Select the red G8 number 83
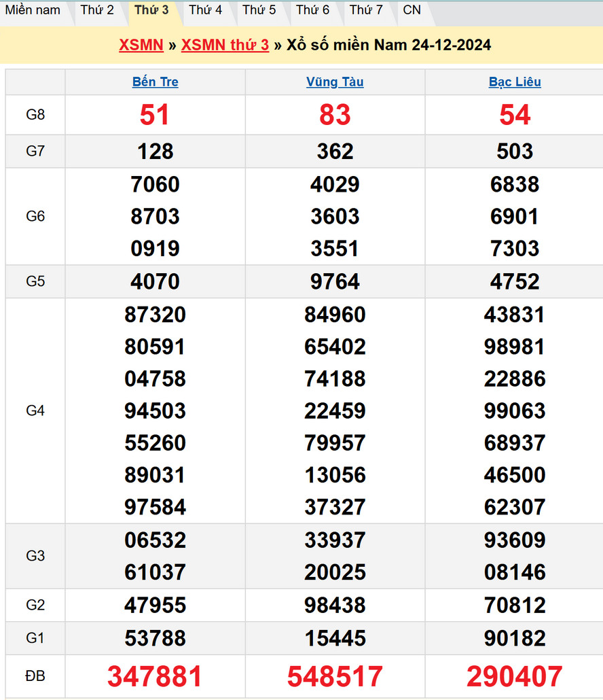The height and width of the screenshot is (700, 603). point(335,115)
